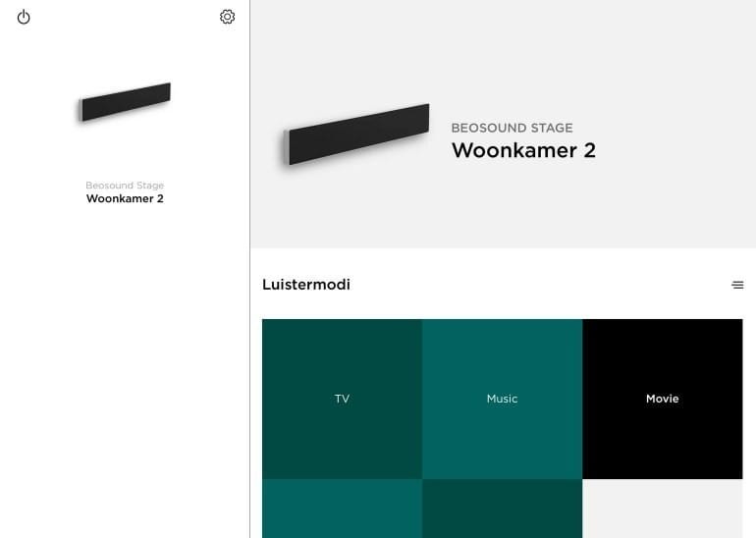Activate the Music listening mode tile
The height and width of the screenshot is (538, 756).
click(502, 399)
